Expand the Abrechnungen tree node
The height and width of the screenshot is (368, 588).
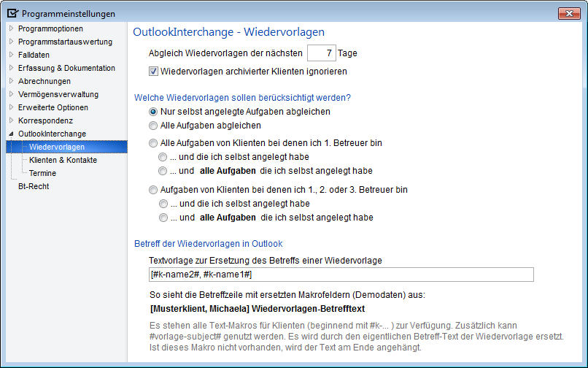[11, 81]
